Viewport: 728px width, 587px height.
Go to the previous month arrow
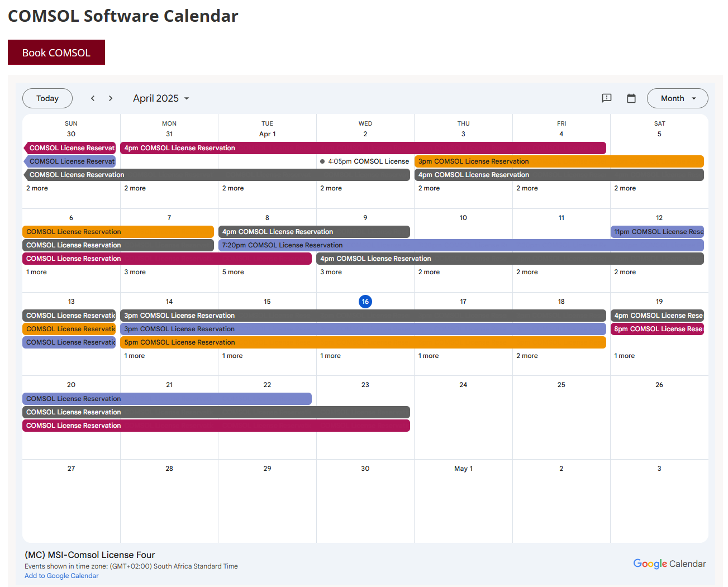pos(93,98)
